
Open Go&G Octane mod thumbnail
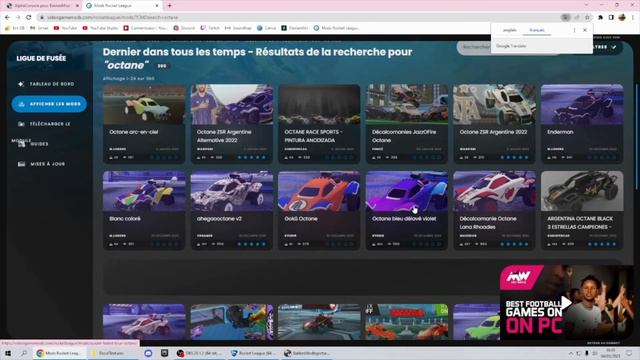click(x=319, y=191)
